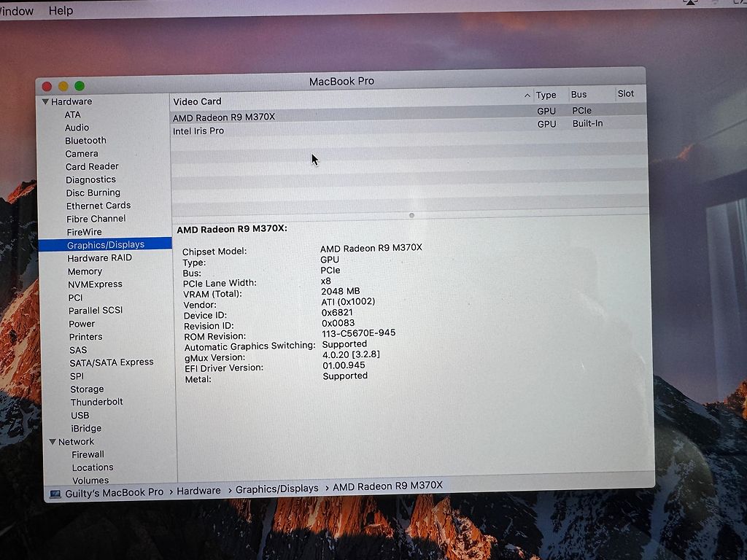Viewport: 747px width, 560px height.
Task: Select Network category header
Action: 76,442
